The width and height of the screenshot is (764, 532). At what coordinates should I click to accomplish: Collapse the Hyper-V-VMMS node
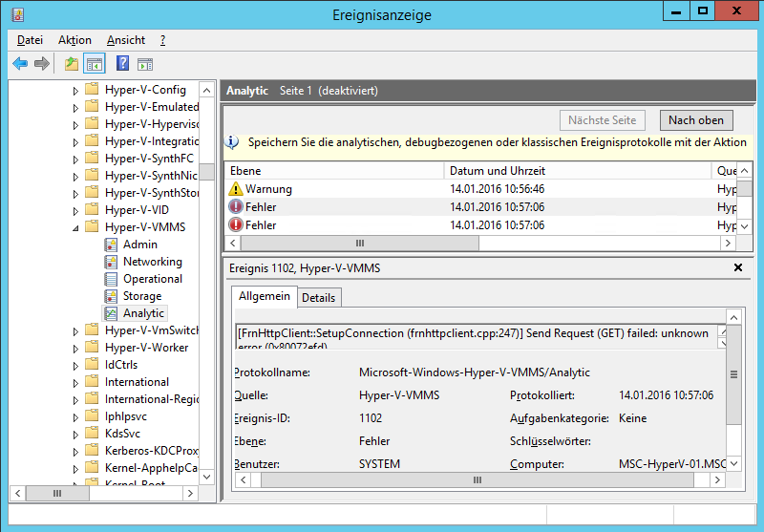tap(75, 228)
